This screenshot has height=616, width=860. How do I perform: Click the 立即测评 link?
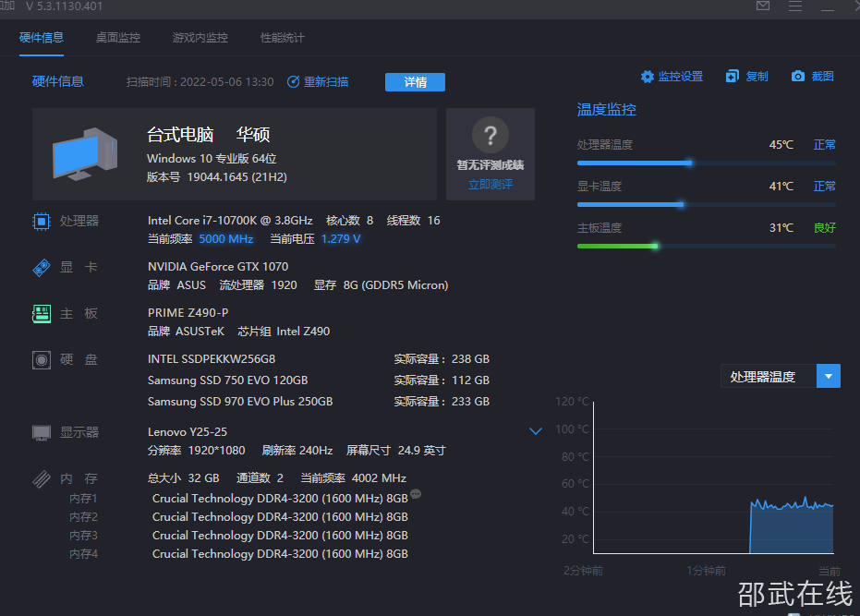(490, 184)
